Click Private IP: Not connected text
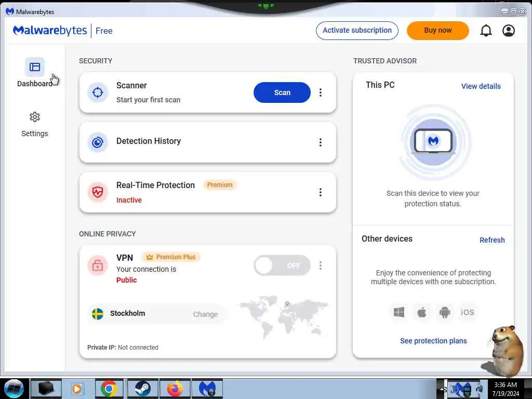Viewport: 532px width, 399px height. coord(123,348)
